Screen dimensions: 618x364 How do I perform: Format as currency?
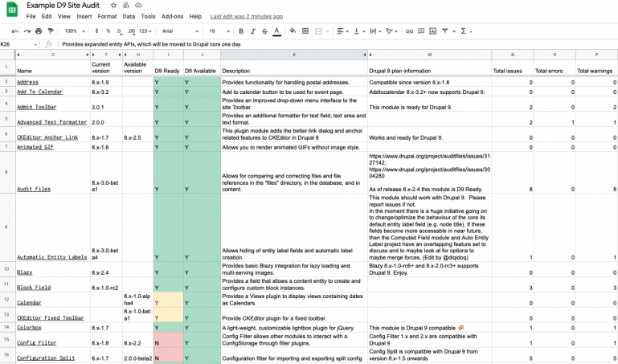pos(96,31)
